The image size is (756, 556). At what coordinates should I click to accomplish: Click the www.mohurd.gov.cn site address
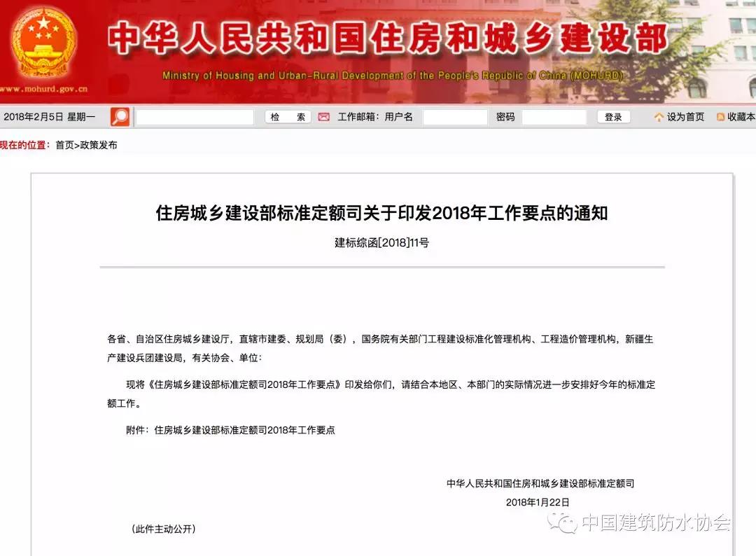[43, 90]
